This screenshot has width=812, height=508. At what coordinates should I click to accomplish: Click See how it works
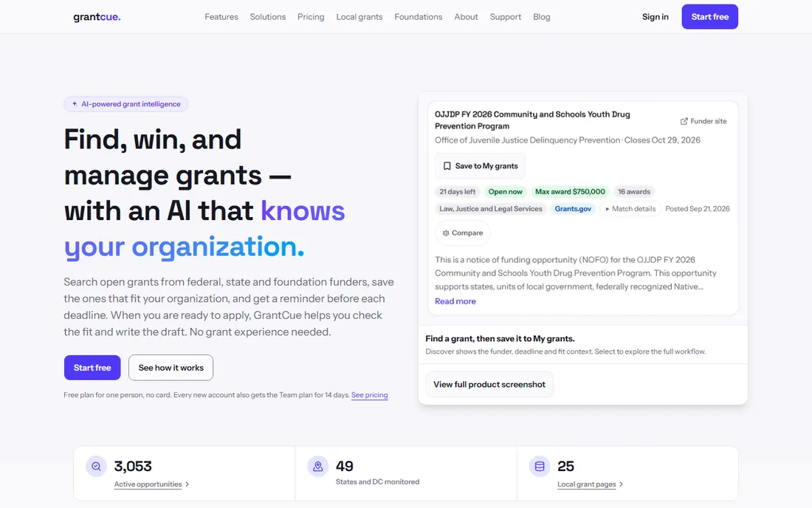tap(171, 368)
